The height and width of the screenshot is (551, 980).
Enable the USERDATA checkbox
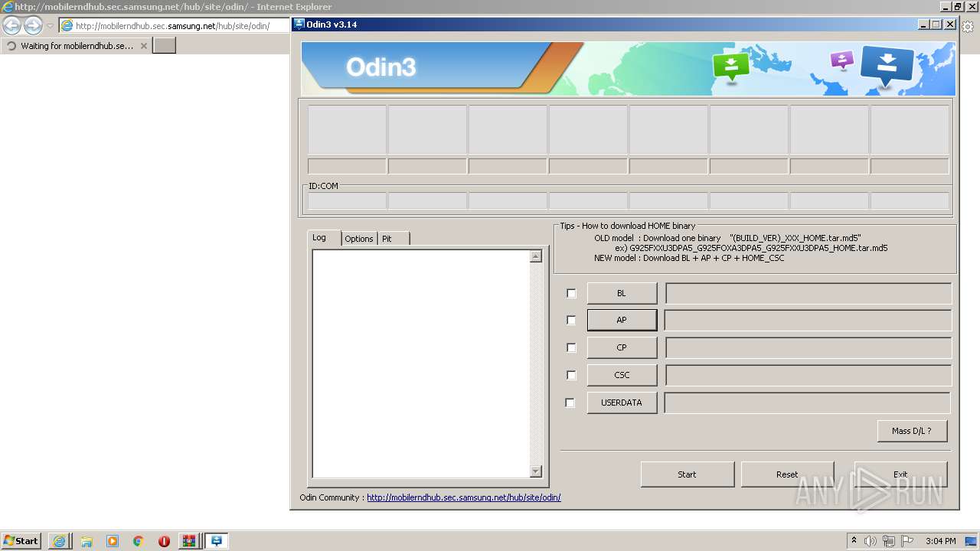click(x=570, y=403)
